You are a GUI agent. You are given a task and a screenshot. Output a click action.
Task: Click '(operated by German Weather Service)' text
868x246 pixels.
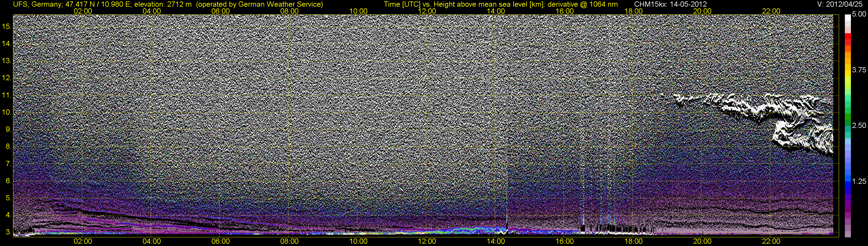(260, 4)
